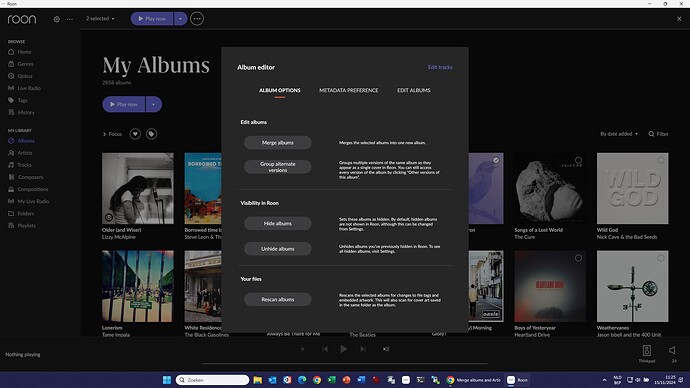Toggle selection circle on Songs of a Lost World
Image resolution: width=690 pixels, height=388 pixels.
[578, 160]
